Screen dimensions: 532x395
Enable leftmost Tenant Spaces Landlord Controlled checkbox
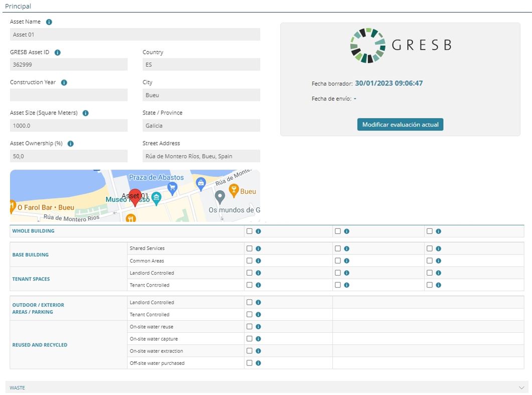pyautogui.click(x=249, y=273)
